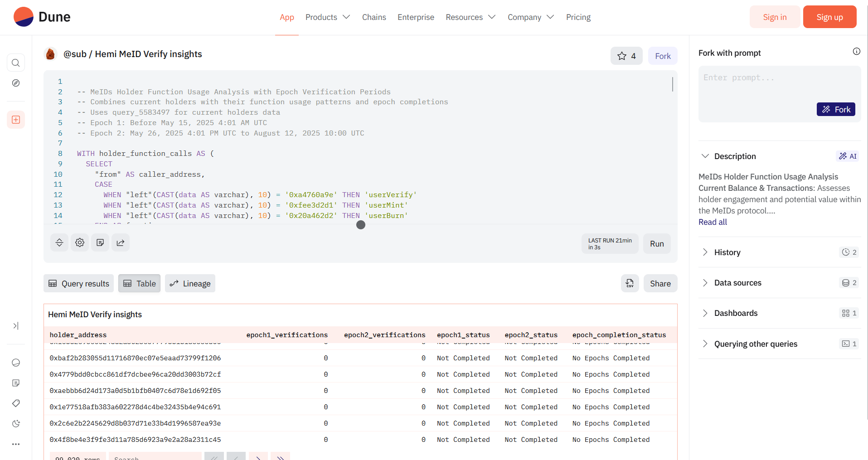The width and height of the screenshot is (868, 460).
Task: Expand the query editor with arrows icon
Action: (x=59, y=242)
